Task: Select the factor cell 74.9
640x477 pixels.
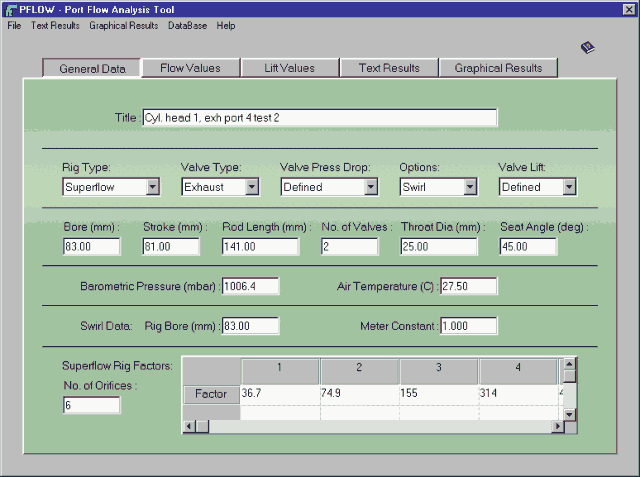Action: click(x=359, y=393)
